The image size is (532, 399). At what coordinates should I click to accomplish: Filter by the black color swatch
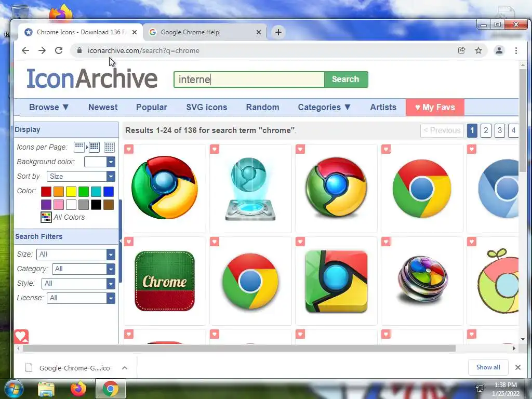pyautogui.click(x=96, y=205)
